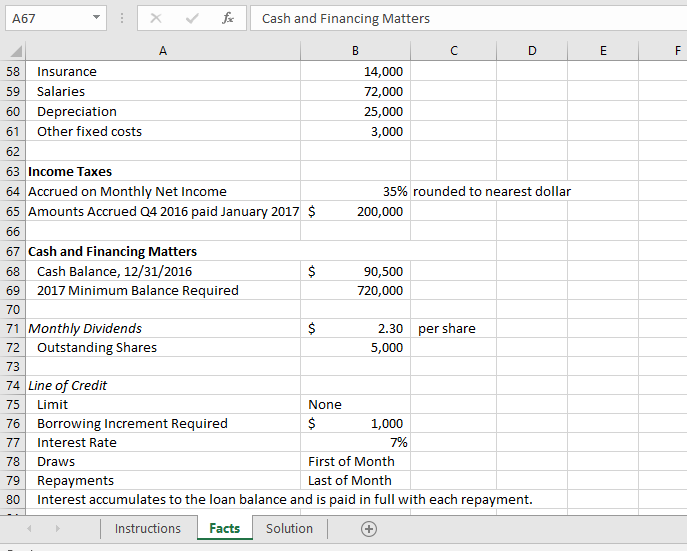This screenshot has width=687, height=551.
Task: Click the Cancel X icon in formula bar
Action: 156,18
